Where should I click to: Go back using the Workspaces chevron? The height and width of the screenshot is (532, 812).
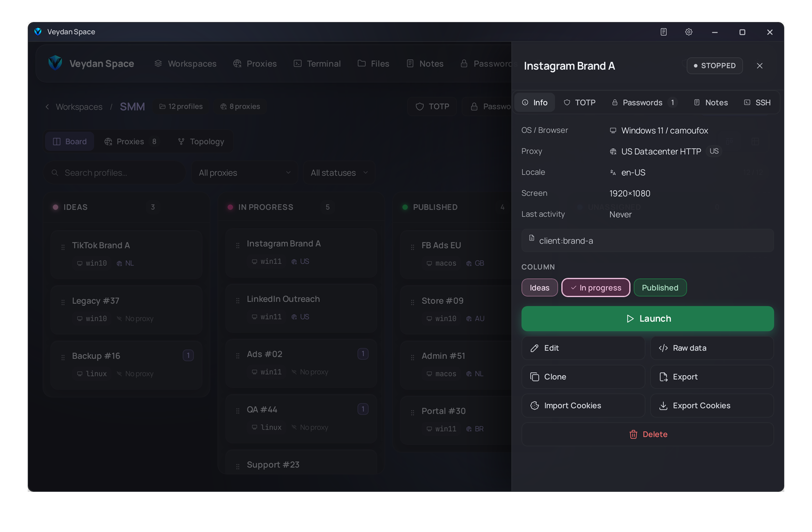pos(47,107)
